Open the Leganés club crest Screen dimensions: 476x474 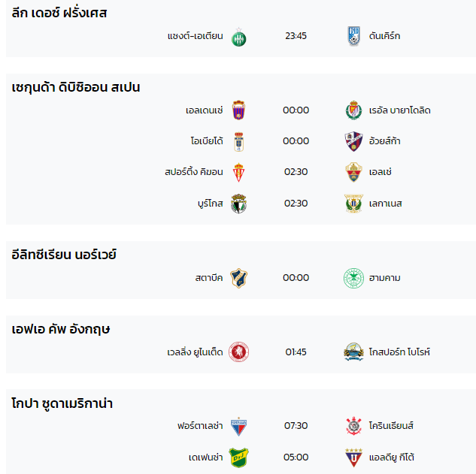pyautogui.click(x=353, y=204)
